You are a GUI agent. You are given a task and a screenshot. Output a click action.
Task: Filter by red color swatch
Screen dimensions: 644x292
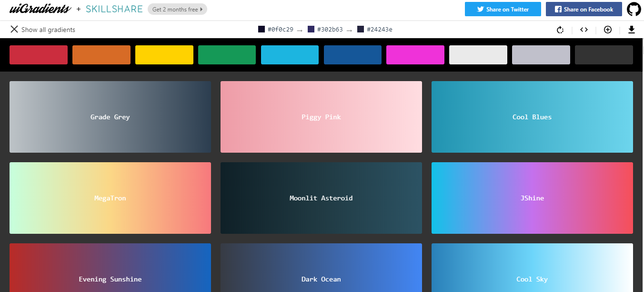[x=39, y=55]
